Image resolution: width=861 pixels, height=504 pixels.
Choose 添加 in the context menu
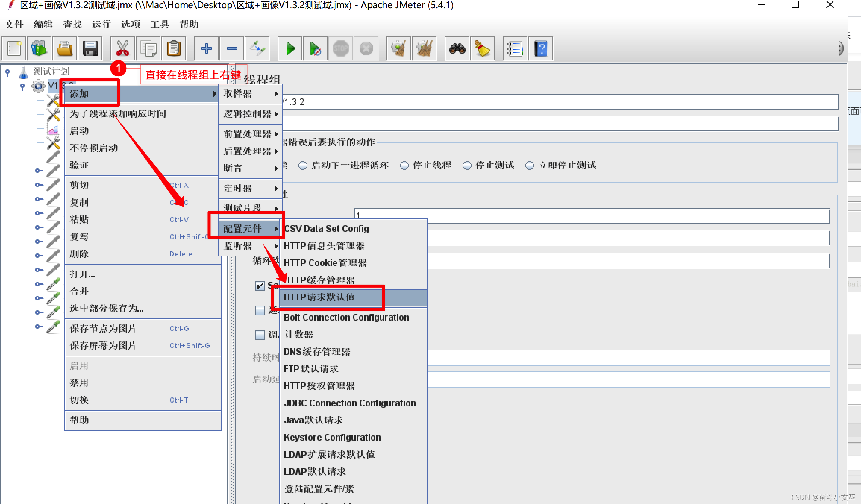[x=142, y=94]
